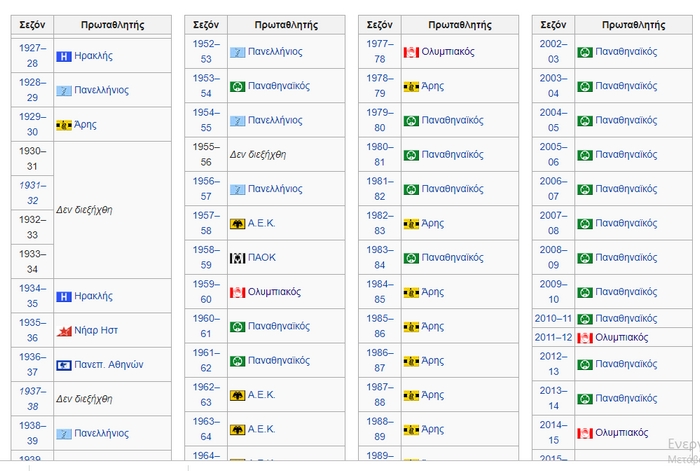This screenshot has height=471, width=700.
Task: Click the Πρωταθλητής header of the 2002–03 table
Action: (x=633, y=25)
